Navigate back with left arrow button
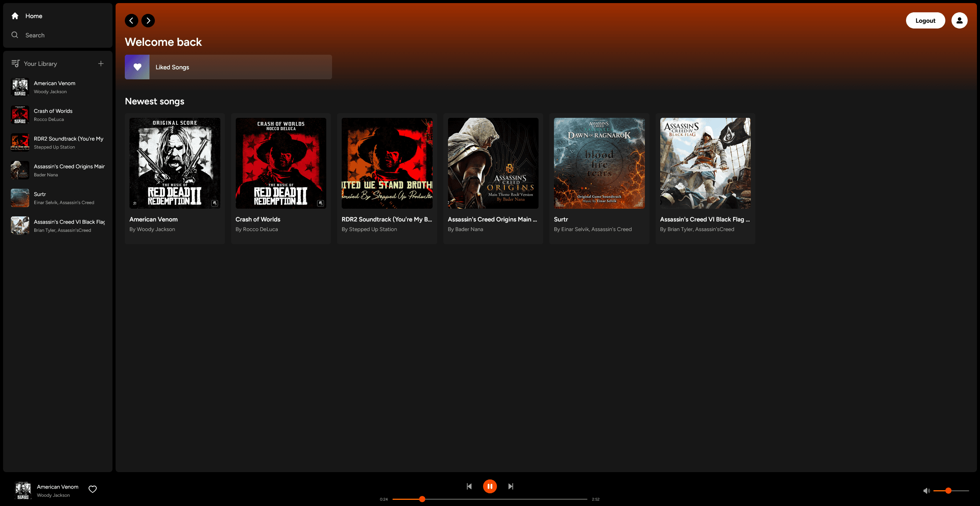The image size is (980, 506). [131, 20]
